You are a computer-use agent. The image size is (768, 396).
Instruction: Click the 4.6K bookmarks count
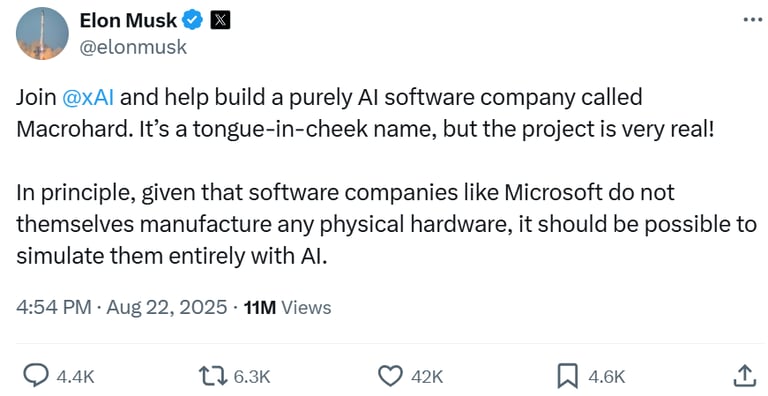click(x=607, y=376)
